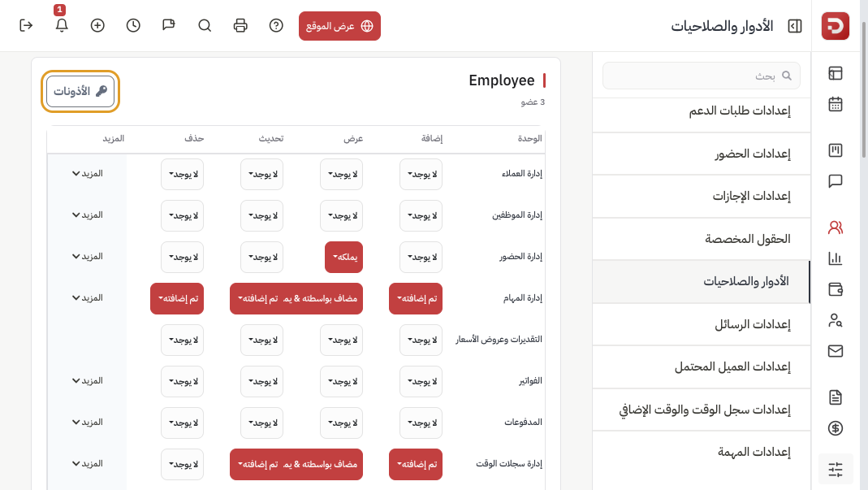
Task: Open حذف dropdown for إدارة المهام
Action: tap(177, 299)
